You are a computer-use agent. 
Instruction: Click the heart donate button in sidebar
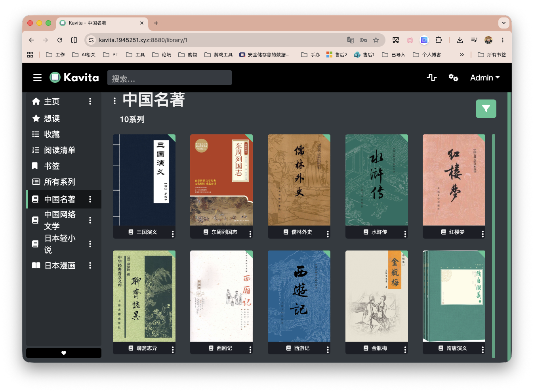(x=64, y=353)
